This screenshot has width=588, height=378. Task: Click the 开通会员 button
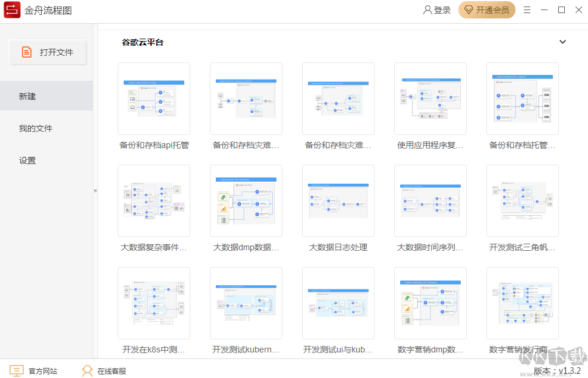pos(487,10)
